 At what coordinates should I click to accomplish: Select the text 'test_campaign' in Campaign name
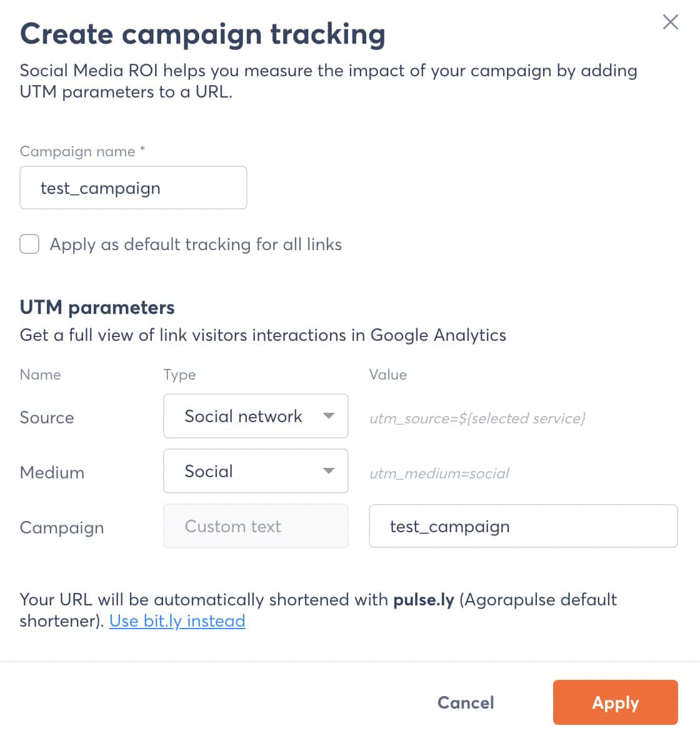click(x=100, y=188)
